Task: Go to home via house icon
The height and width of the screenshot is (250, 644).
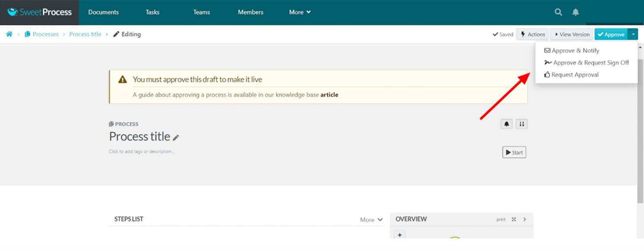Action: pos(9,34)
